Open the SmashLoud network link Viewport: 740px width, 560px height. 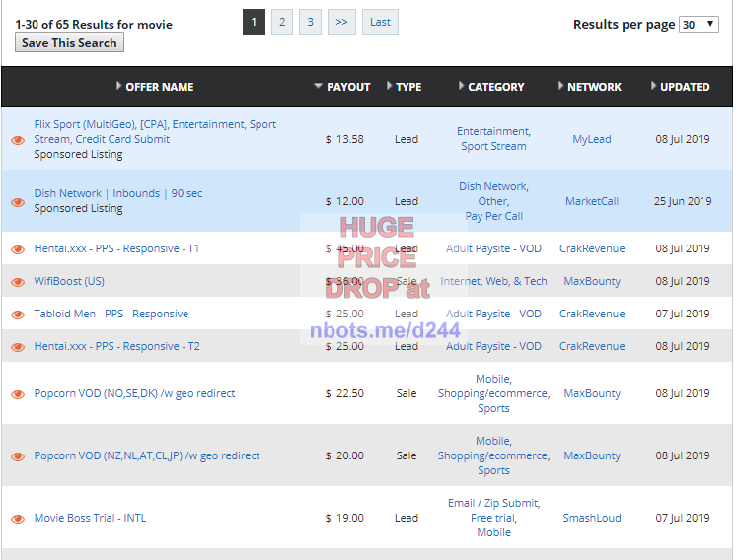592,518
